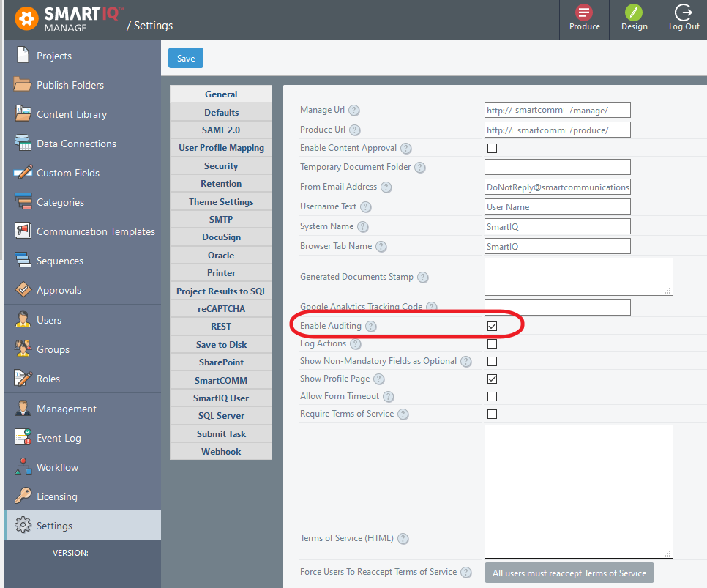Open the Workflow icon

tap(23, 466)
